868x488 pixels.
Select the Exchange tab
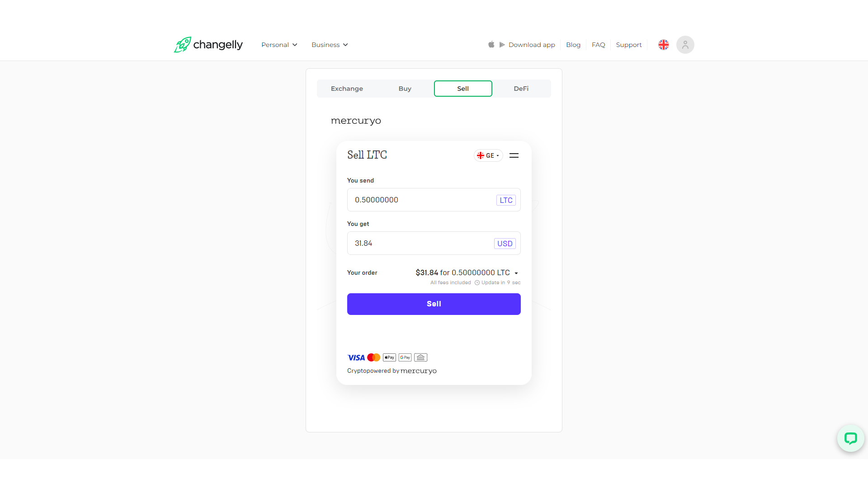[346, 88]
